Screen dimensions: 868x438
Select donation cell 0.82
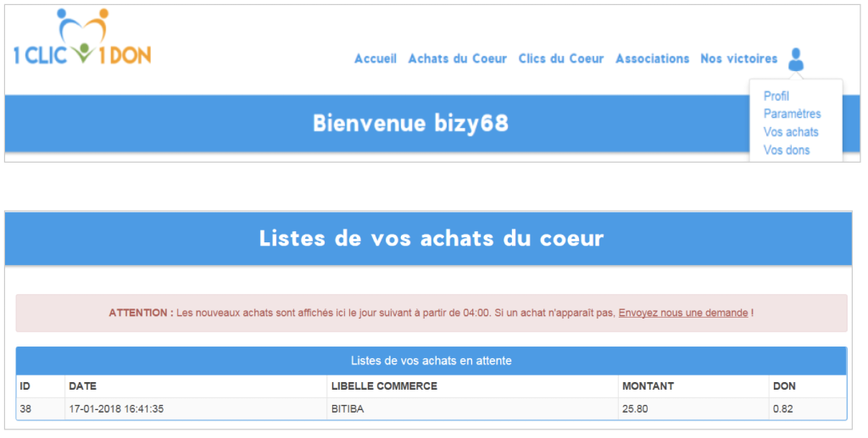[x=808, y=409]
